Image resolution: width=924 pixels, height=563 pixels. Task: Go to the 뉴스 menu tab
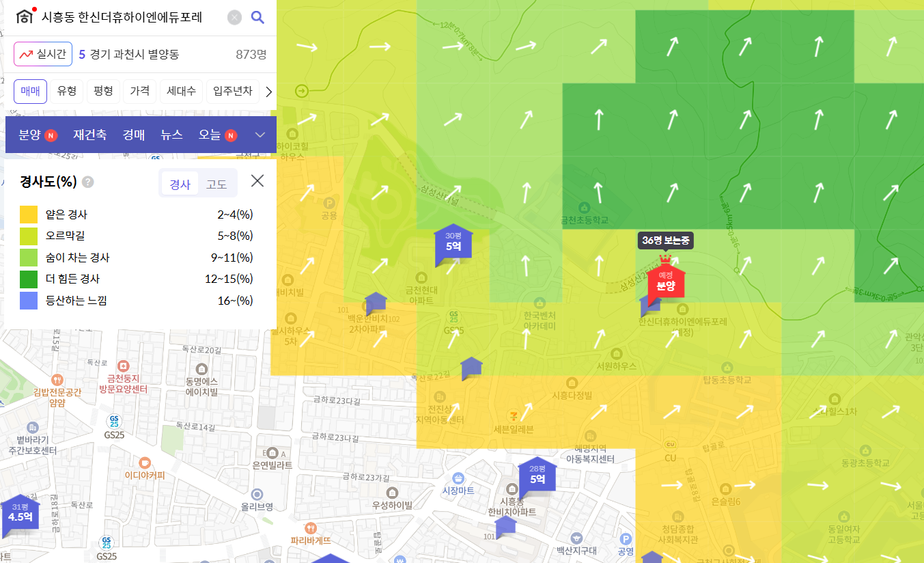[x=172, y=135]
